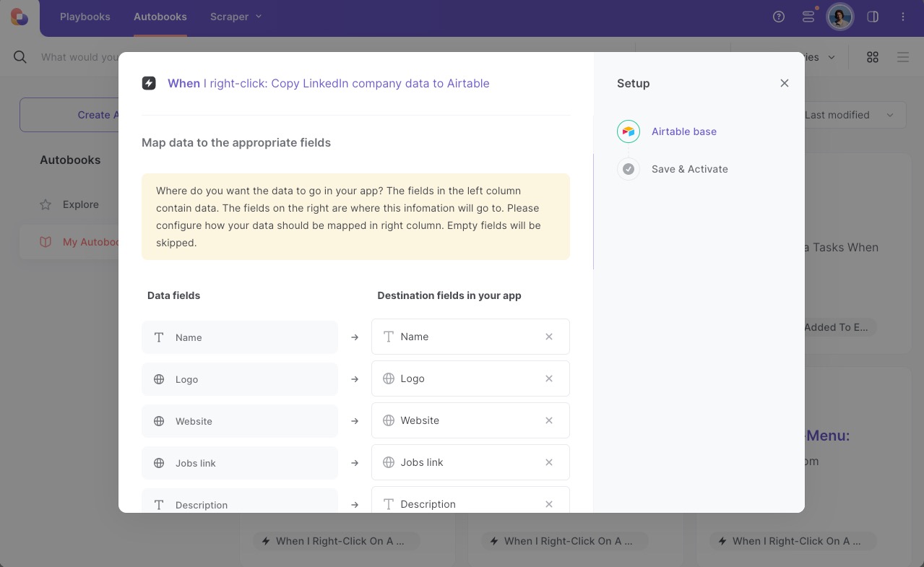Click the globe icon in Website destination field
924x567 pixels.
389,420
